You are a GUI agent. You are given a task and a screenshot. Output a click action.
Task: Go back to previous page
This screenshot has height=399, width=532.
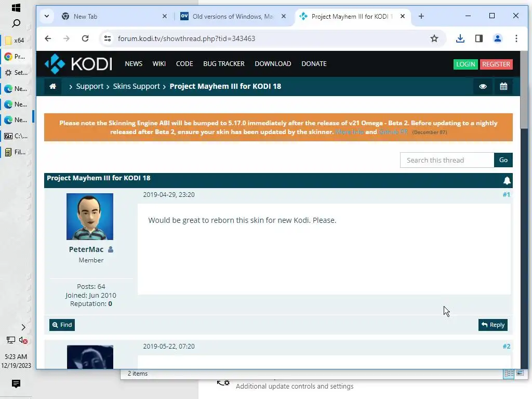tap(48, 38)
